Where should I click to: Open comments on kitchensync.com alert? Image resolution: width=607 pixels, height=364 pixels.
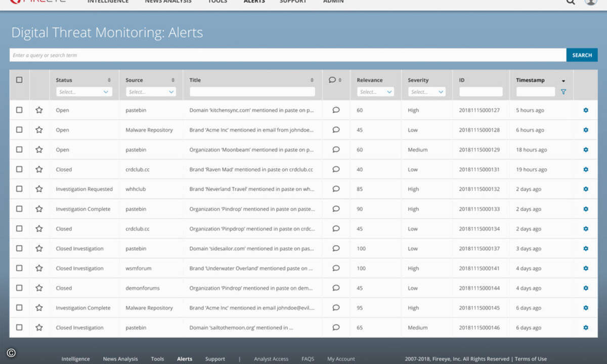[x=336, y=110]
